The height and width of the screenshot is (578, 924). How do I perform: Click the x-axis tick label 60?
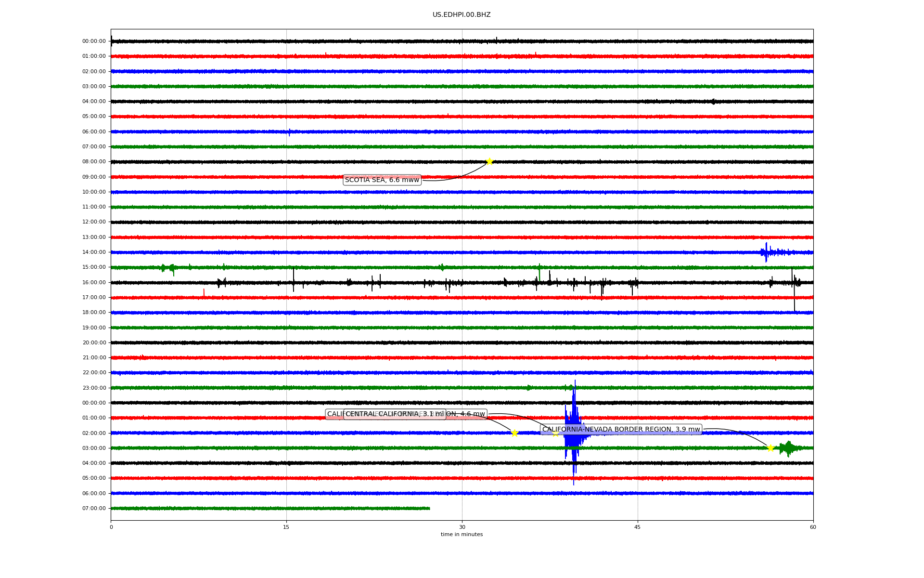coord(813,527)
